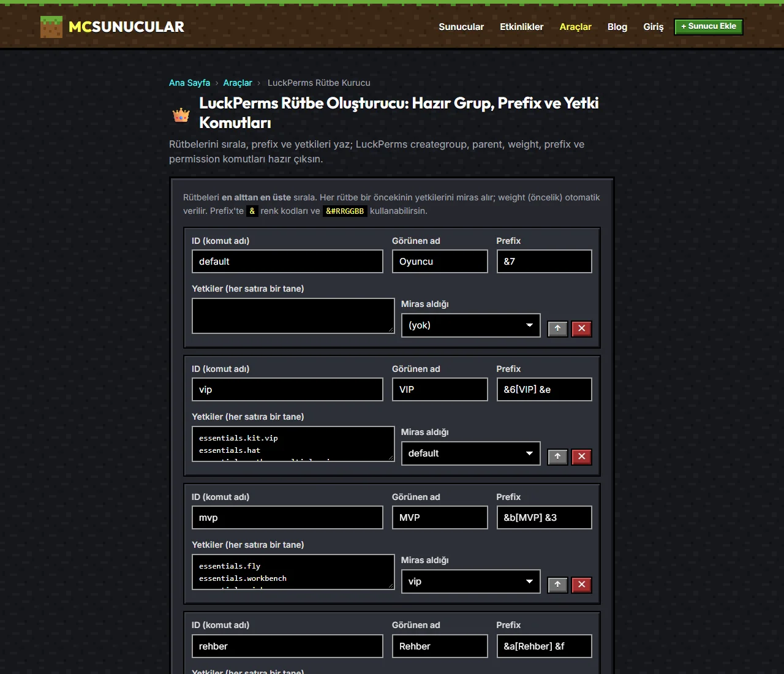Click the LuckPerms Rütbe Kurucu breadcrumb text
This screenshot has width=784, height=674.
point(319,83)
